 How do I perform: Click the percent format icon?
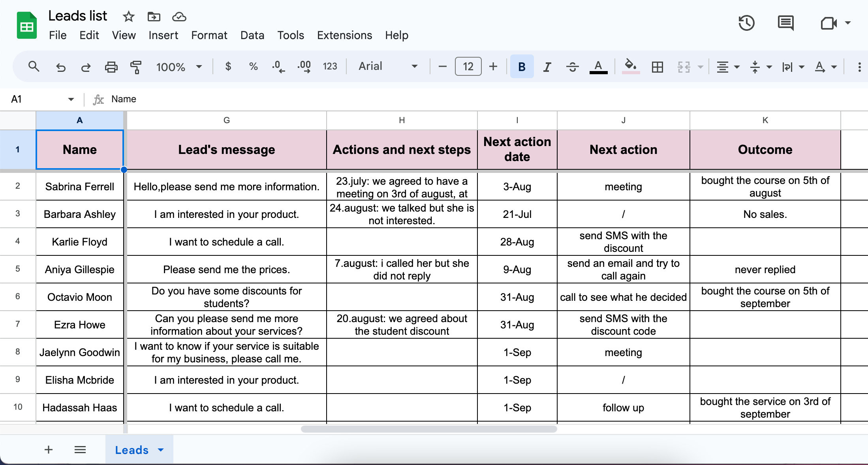pyautogui.click(x=253, y=66)
